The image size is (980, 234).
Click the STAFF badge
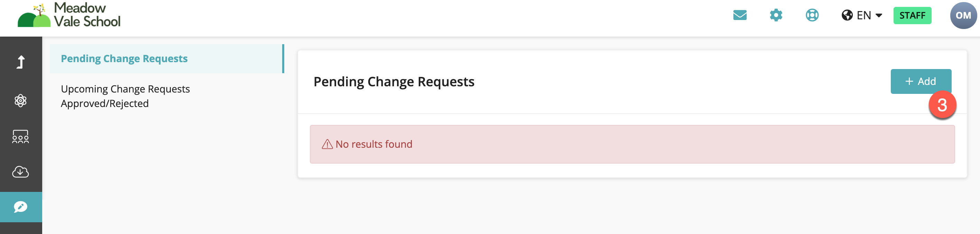click(x=912, y=16)
